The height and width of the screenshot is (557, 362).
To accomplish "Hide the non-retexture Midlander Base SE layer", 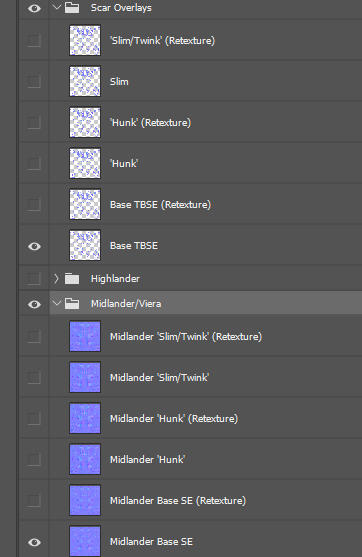I will pos(34,542).
